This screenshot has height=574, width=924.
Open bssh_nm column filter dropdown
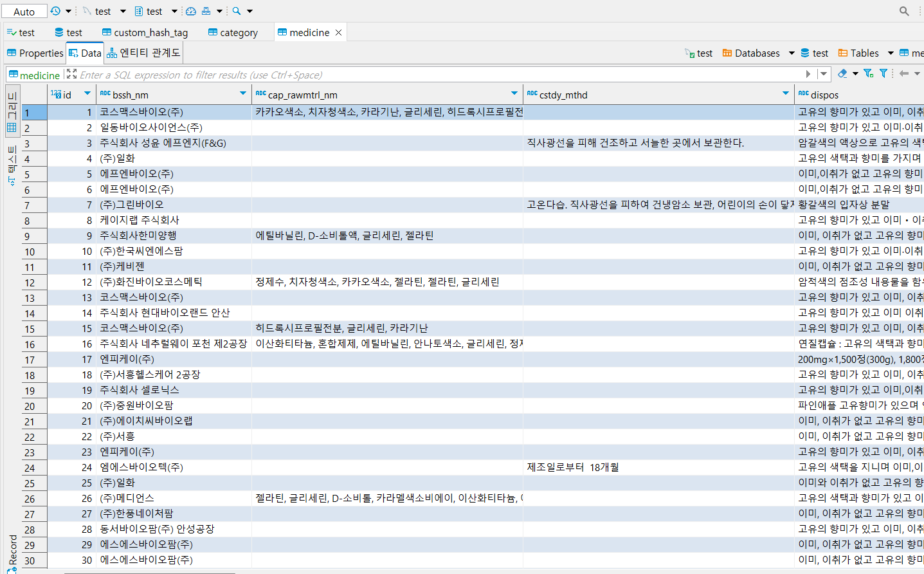tap(243, 93)
